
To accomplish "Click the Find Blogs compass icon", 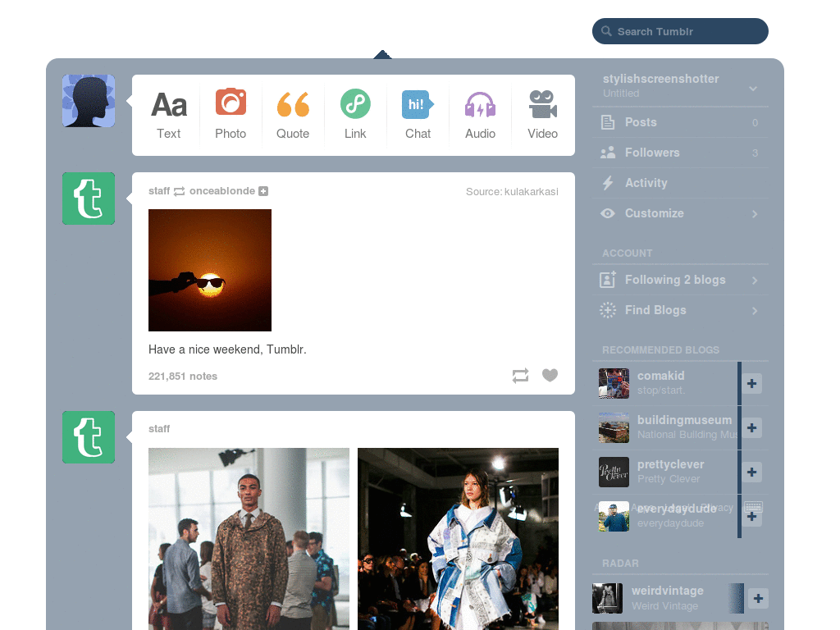I will pyautogui.click(x=608, y=310).
